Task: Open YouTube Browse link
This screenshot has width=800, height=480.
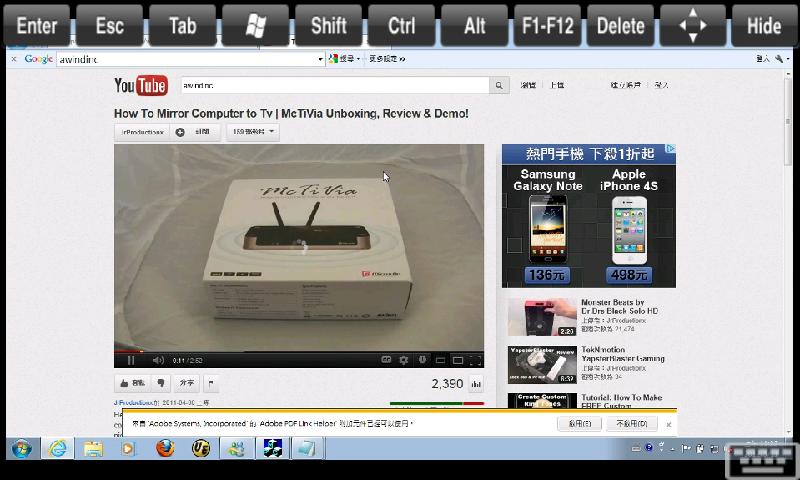Action: [x=528, y=85]
